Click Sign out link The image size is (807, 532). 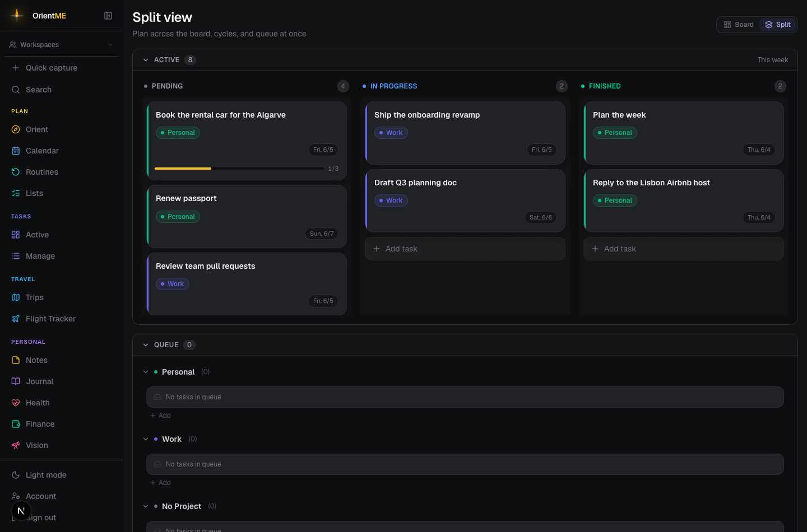coord(62,517)
